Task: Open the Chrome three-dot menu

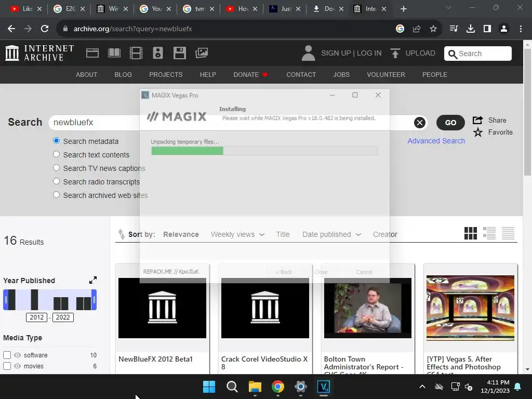Action: (x=521, y=29)
